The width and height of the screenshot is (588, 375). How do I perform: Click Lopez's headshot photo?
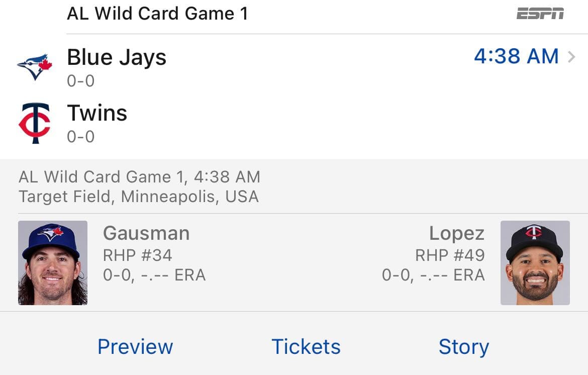(535, 262)
